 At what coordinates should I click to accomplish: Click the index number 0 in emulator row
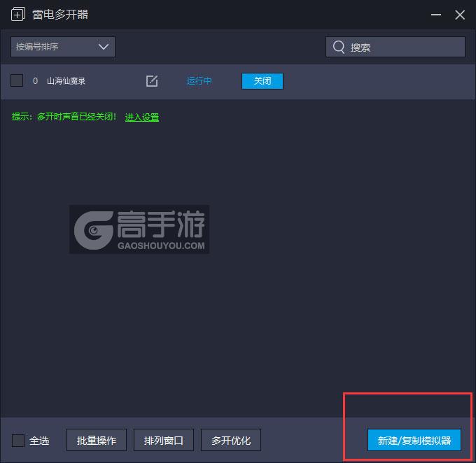click(35, 81)
